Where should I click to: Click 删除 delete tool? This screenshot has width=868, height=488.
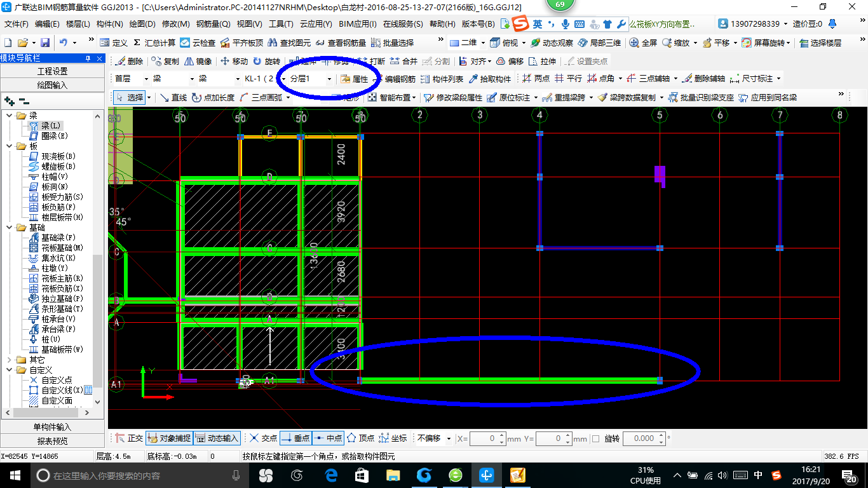(x=129, y=62)
